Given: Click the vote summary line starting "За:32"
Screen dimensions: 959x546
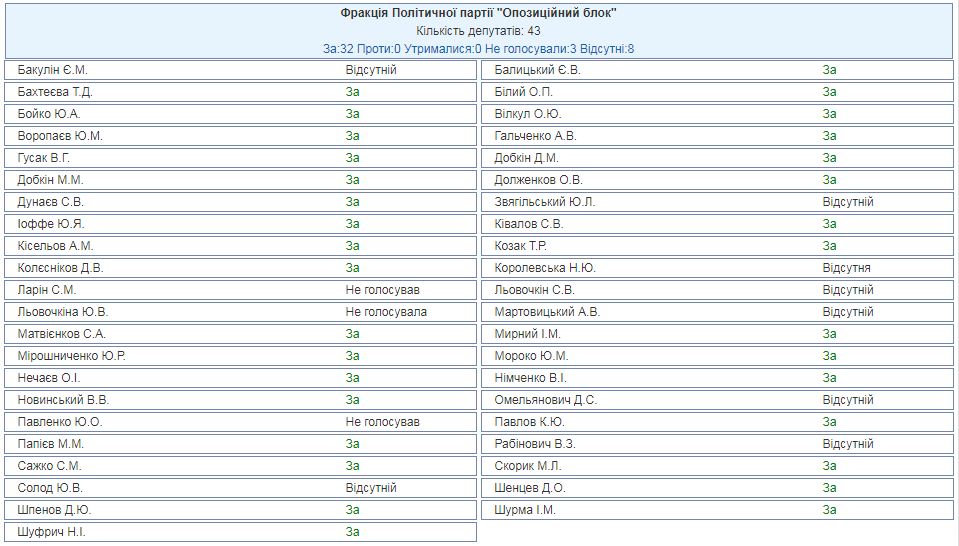Looking at the screenshot, I should pos(478,48).
